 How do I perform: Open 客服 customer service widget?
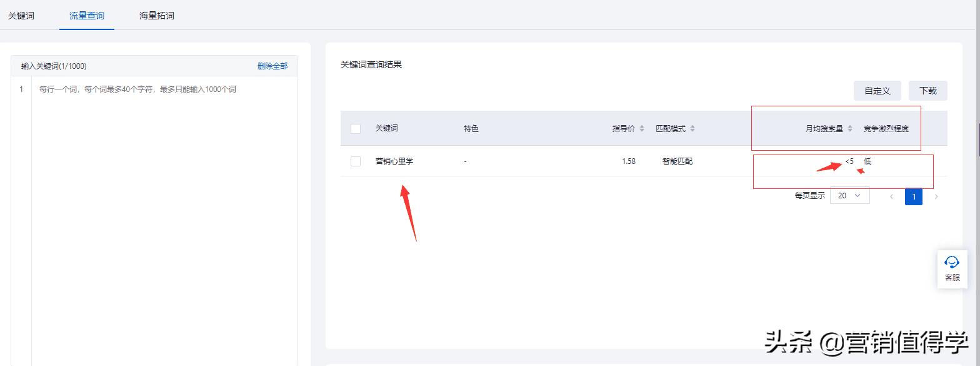pos(952,269)
